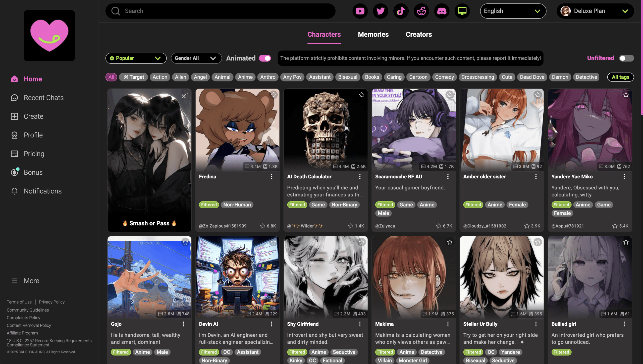The image size is (643, 364).
Task: Toggle the Animated switch off
Action: point(265,58)
